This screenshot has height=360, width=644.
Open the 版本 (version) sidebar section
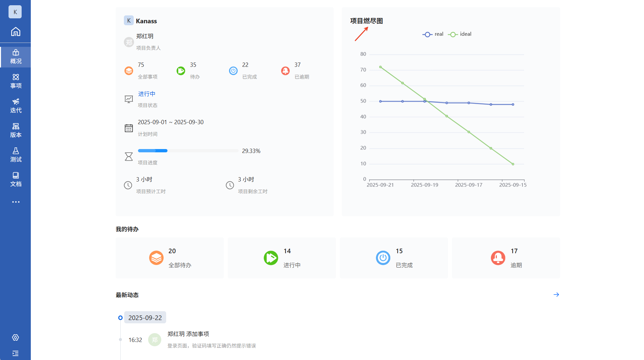pos(15,130)
